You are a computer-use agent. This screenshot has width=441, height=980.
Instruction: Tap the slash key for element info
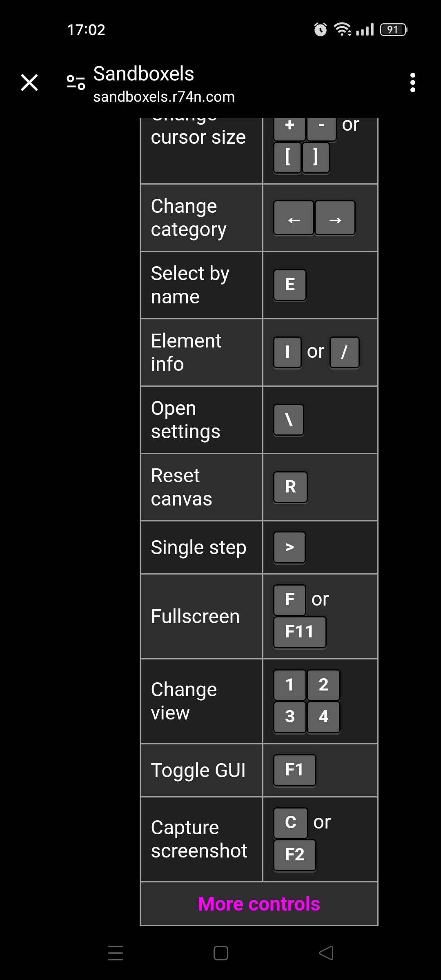[x=344, y=352]
